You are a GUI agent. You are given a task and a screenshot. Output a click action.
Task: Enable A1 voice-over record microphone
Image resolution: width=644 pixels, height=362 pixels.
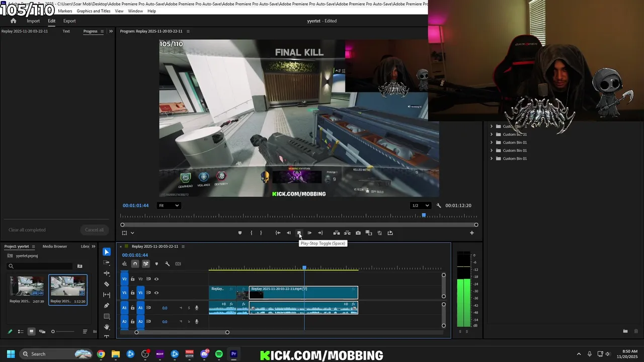[197, 308]
